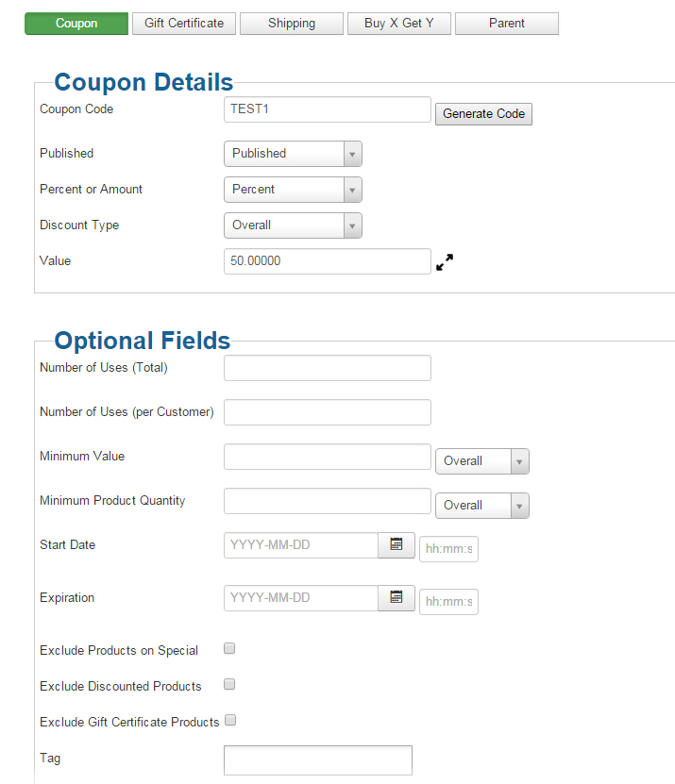Click the Coupon Code text field

(x=327, y=109)
